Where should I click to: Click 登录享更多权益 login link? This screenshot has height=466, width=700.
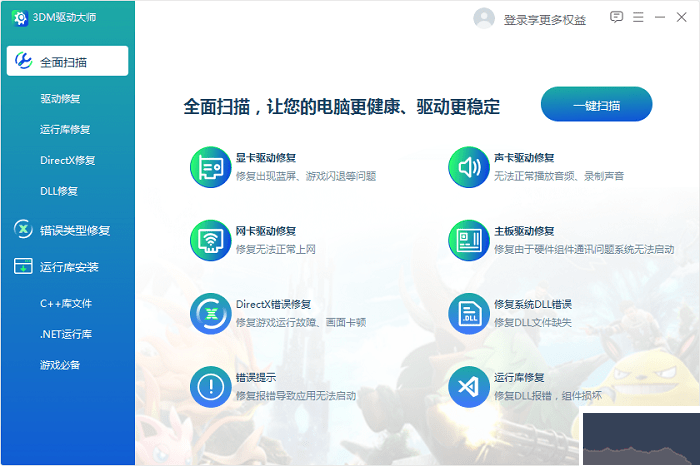tap(545, 20)
